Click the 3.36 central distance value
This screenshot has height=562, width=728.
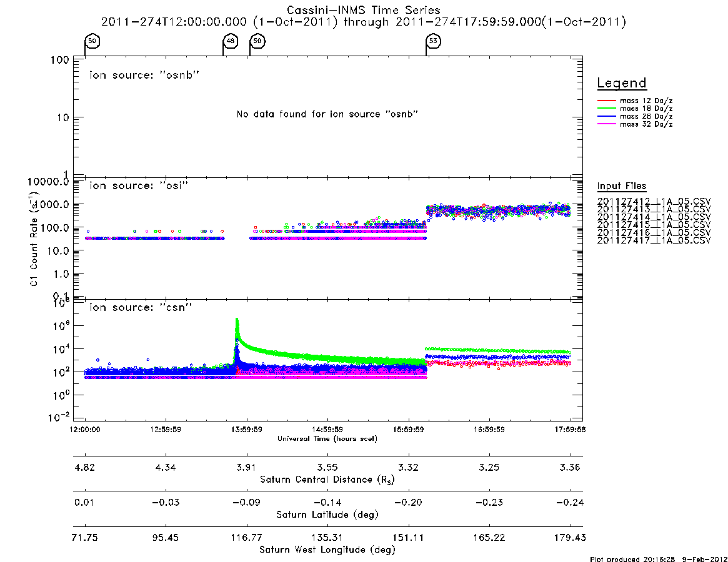click(x=570, y=467)
